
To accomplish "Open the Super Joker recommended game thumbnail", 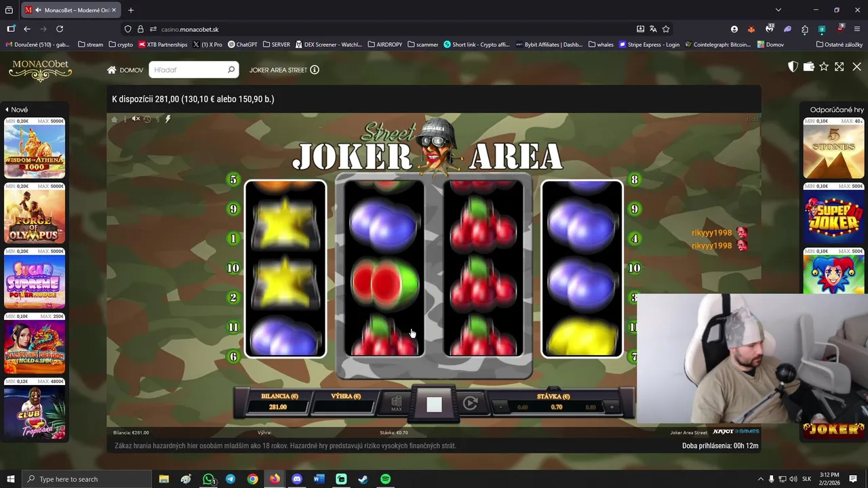I will click(x=833, y=213).
